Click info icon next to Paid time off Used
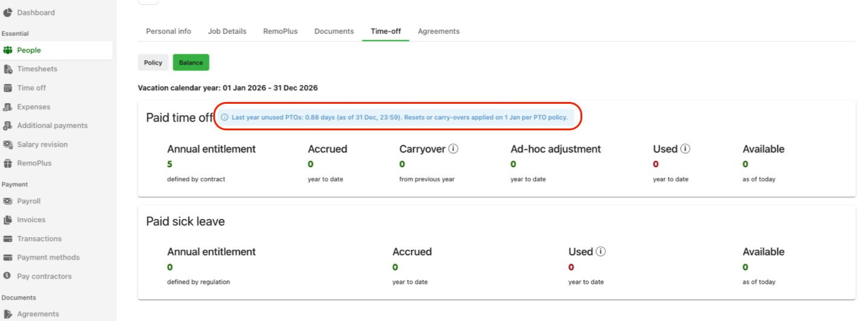The image size is (868, 321). click(686, 148)
